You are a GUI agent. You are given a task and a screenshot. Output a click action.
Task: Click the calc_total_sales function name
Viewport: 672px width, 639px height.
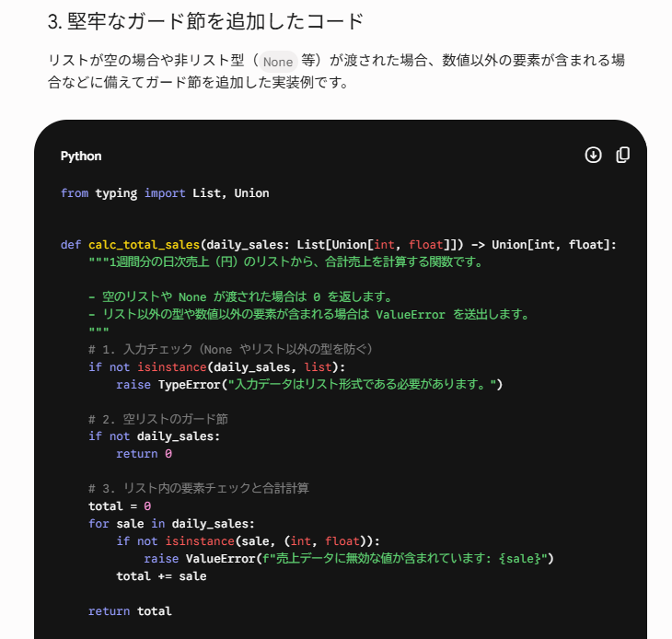(x=144, y=245)
